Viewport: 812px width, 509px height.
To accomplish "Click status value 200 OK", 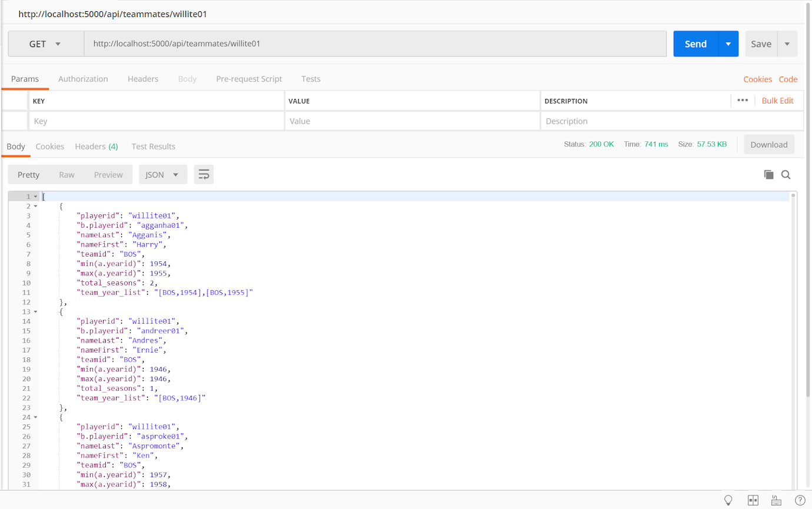I will (601, 144).
